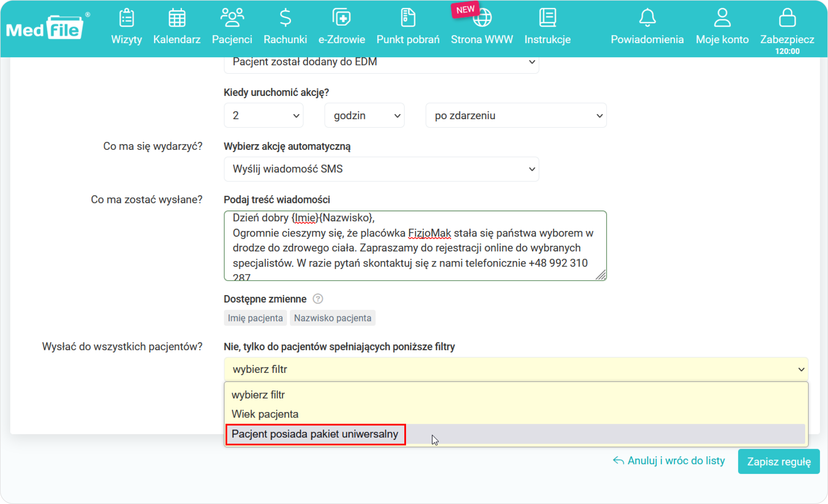Select 'Pacjent posiada pakiet uniwersalny' filter option

(x=315, y=434)
